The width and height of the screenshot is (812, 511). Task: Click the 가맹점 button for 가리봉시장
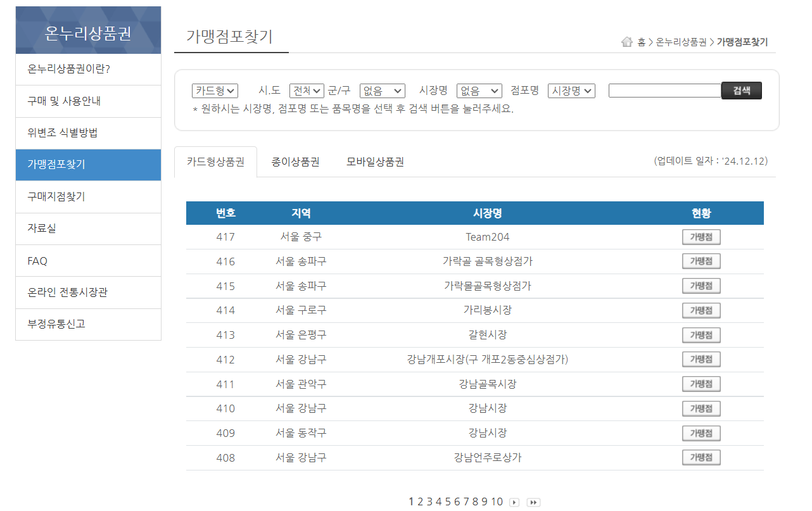701,310
